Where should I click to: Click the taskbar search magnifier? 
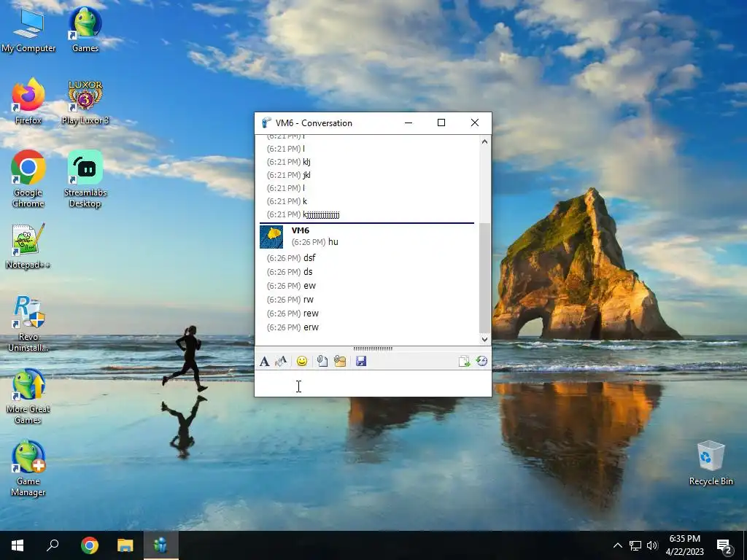[x=53, y=545]
